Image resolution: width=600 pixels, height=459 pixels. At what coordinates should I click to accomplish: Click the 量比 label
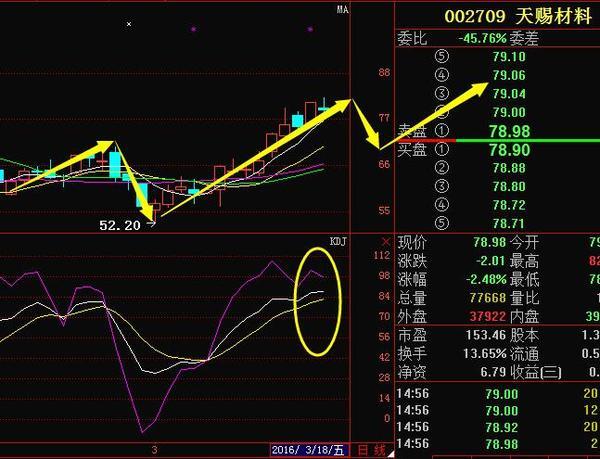(x=524, y=298)
